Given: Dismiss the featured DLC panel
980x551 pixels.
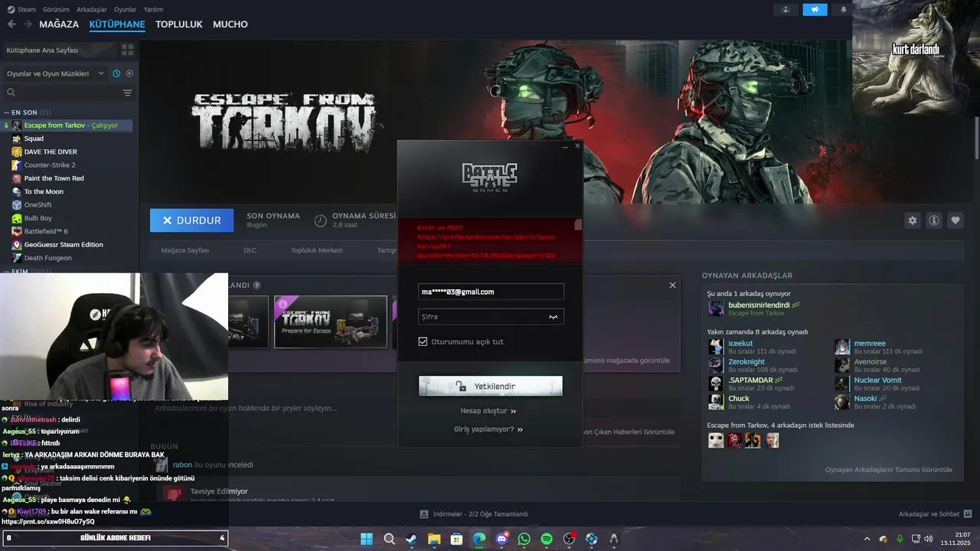Looking at the screenshot, I should tap(672, 285).
